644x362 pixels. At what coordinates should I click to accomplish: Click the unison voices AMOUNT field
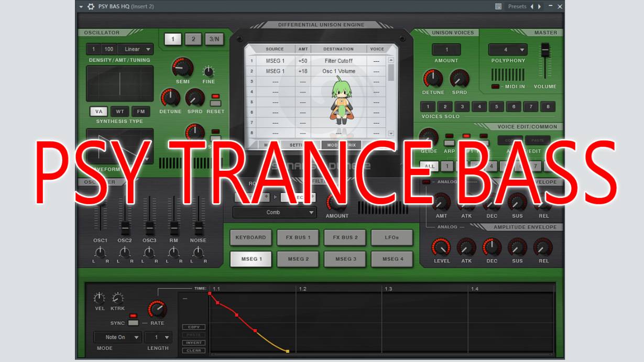446,50
